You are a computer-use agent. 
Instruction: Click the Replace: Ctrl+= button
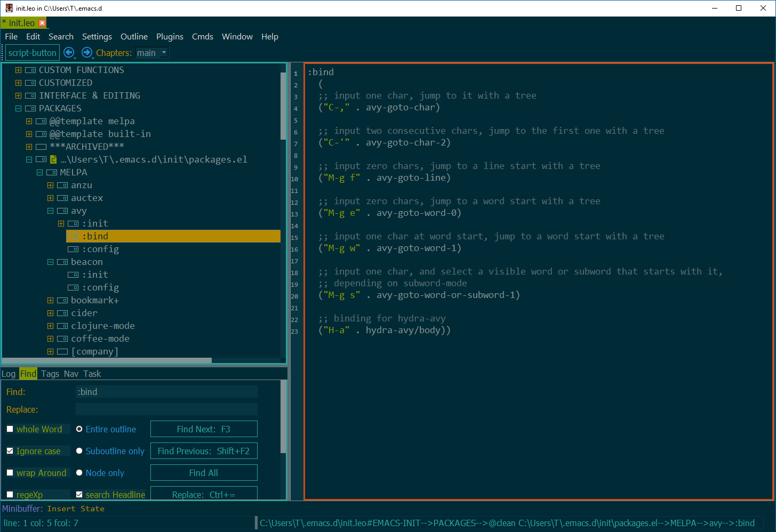204,494
